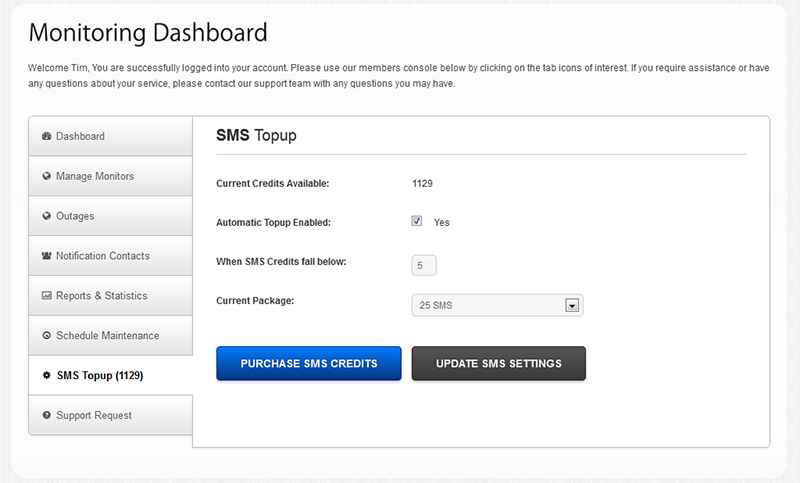Select the Schedule Maintenance tab label
Image resolution: width=800 pixels, height=483 pixels.
click(x=108, y=336)
